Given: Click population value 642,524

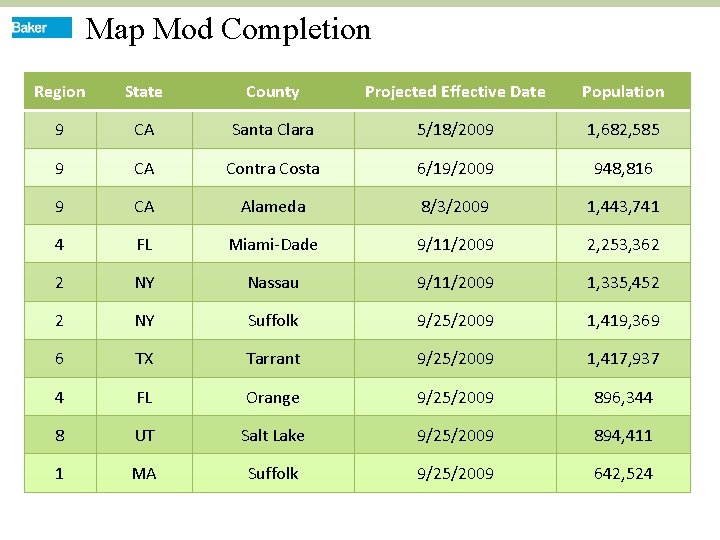Looking at the screenshot, I should coord(623,473).
